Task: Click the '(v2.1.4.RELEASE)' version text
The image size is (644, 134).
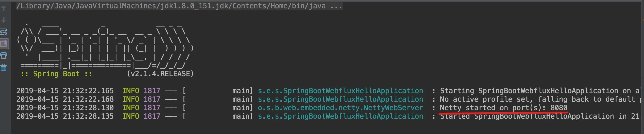Action: pos(160,74)
